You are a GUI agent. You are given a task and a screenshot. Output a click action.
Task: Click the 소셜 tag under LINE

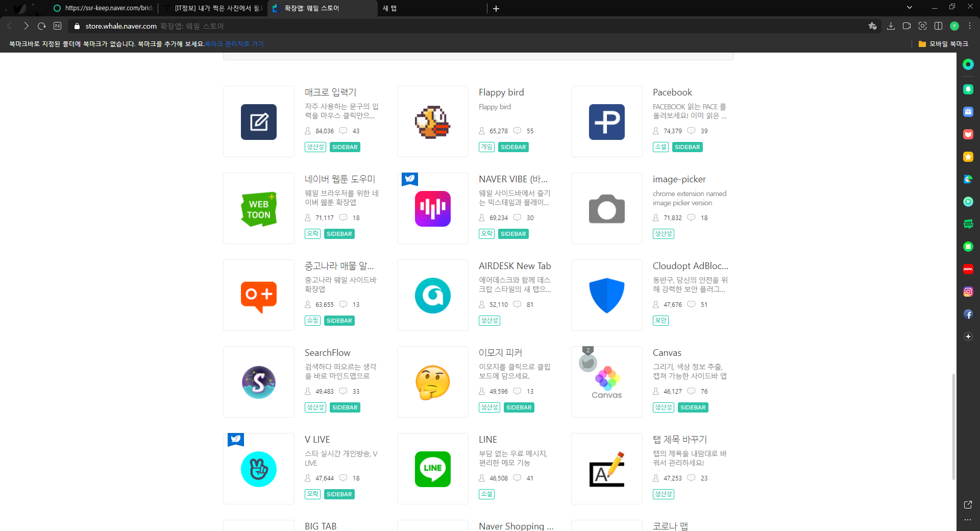coord(486,494)
